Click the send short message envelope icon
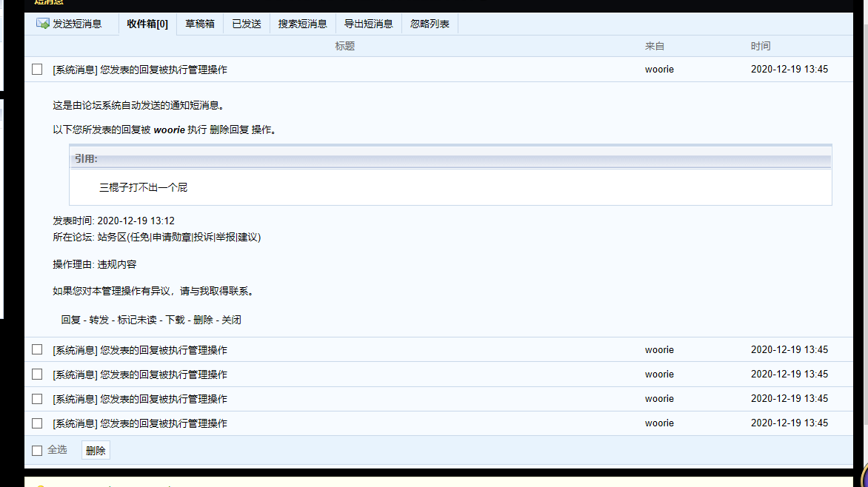This screenshot has height=487, width=868. click(x=43, y=24)
